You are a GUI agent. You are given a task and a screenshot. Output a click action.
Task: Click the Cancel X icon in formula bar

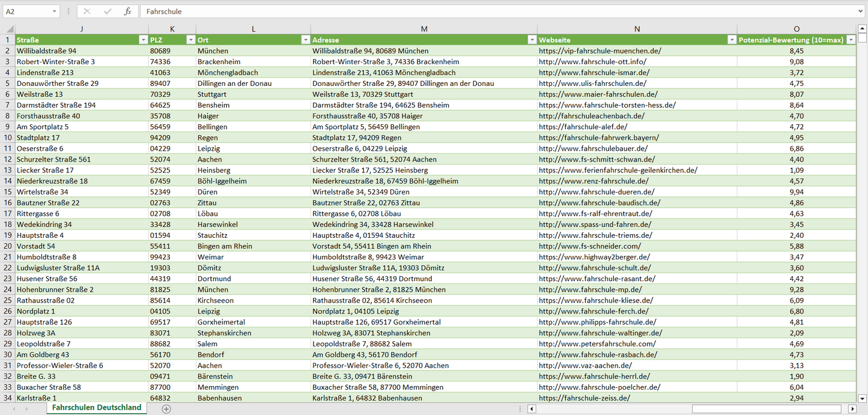(87, 11)
